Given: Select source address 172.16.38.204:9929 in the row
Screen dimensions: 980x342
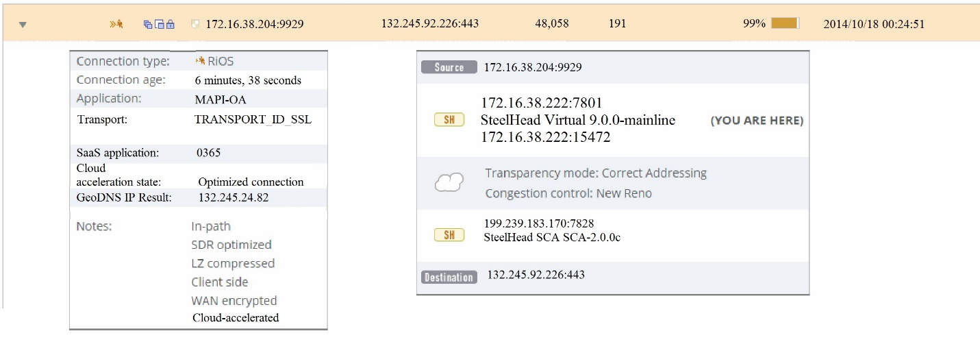Looking at the screenshot, I should point(255,24).
